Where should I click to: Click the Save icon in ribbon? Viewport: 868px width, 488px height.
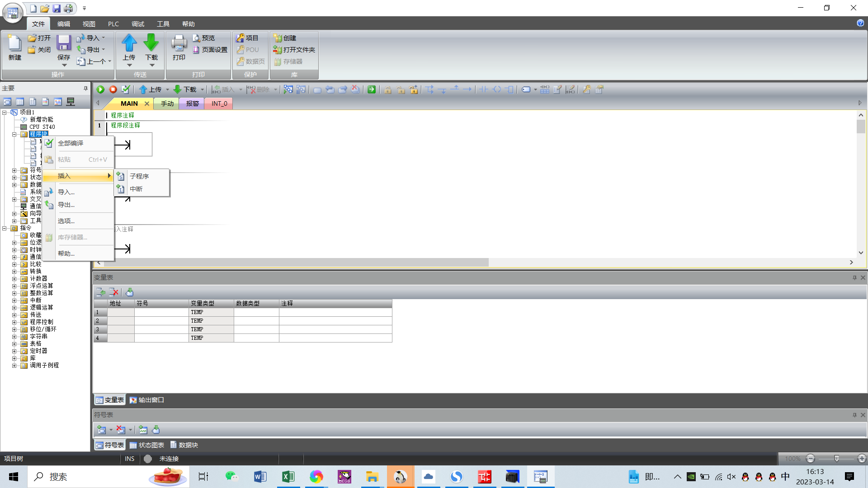(x=64, y=43)
